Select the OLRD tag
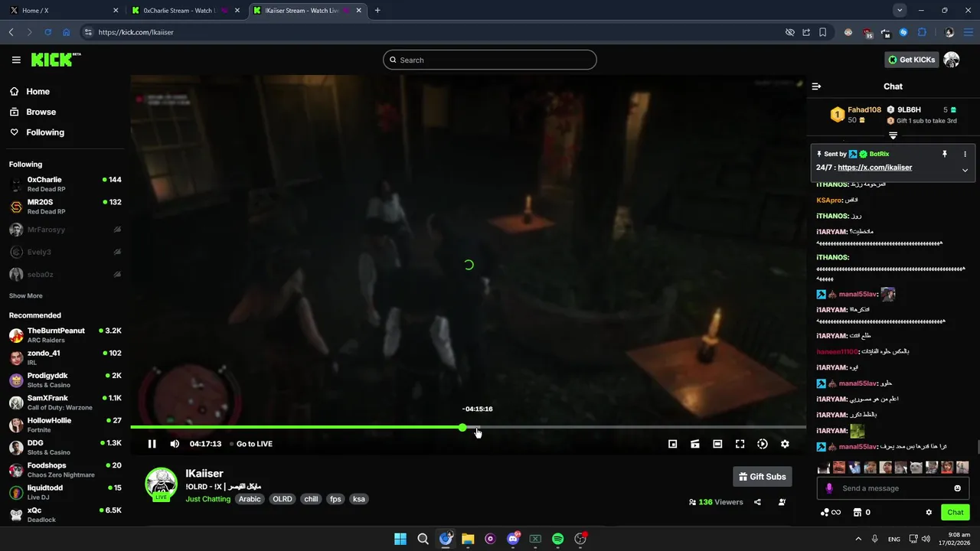 tap(283, 499)
